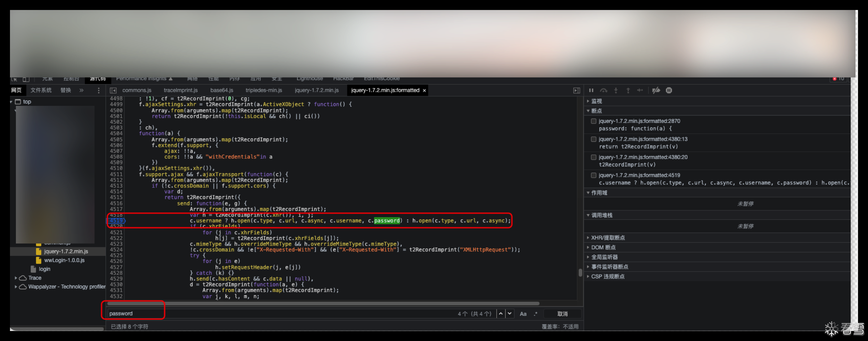Viewport: 868px width, 341px height.
Task: Enable breakpoint at formatted:4519
Action: pyautogui.click(x=594, y=175)
